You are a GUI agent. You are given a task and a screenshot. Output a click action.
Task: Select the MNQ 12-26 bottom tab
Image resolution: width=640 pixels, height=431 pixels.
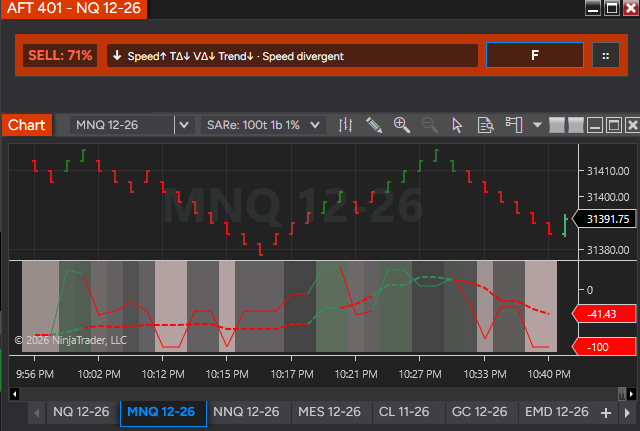tap(162, 412)
